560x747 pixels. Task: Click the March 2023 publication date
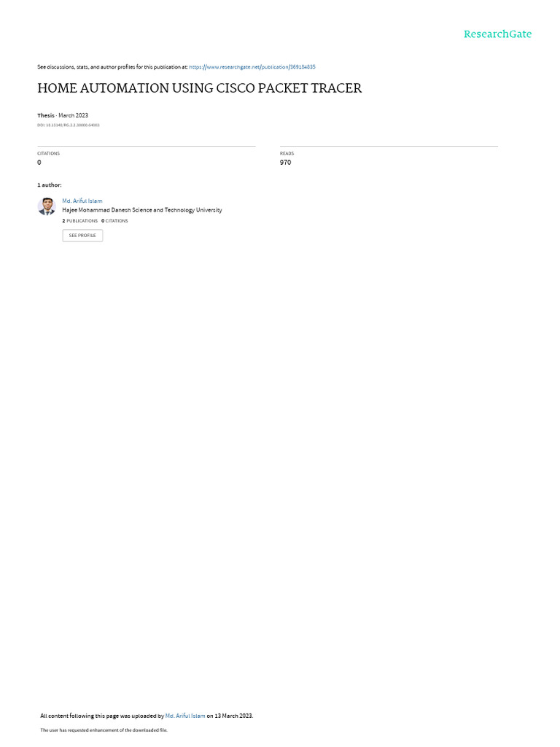point(74,115)
